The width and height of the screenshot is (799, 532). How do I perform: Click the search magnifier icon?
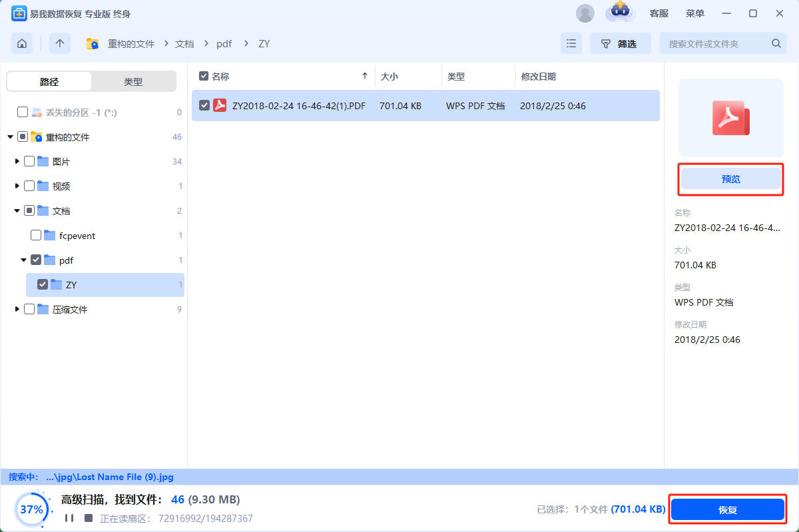pos(776,44)
